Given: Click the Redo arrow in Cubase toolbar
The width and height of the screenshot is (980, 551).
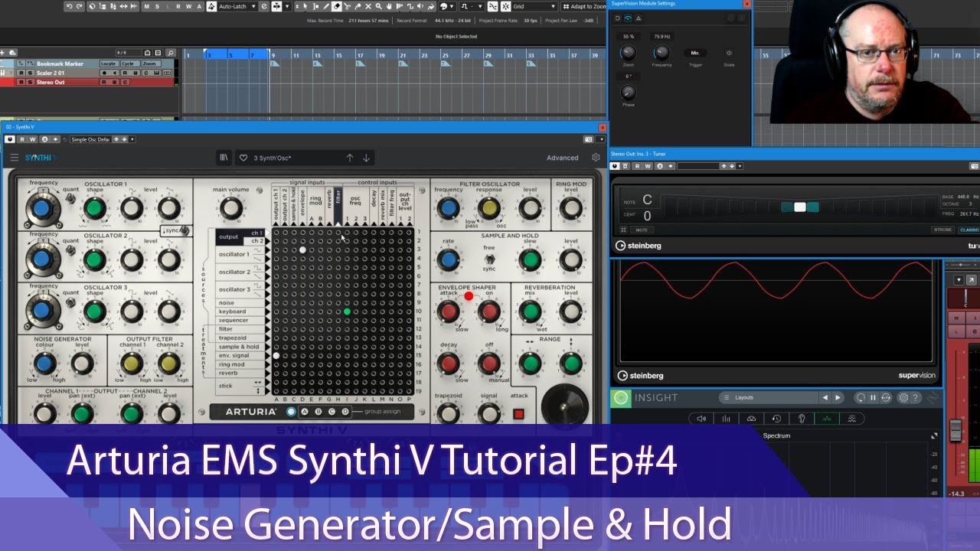Looking at the screenshot, I should (x=79, y=6).
